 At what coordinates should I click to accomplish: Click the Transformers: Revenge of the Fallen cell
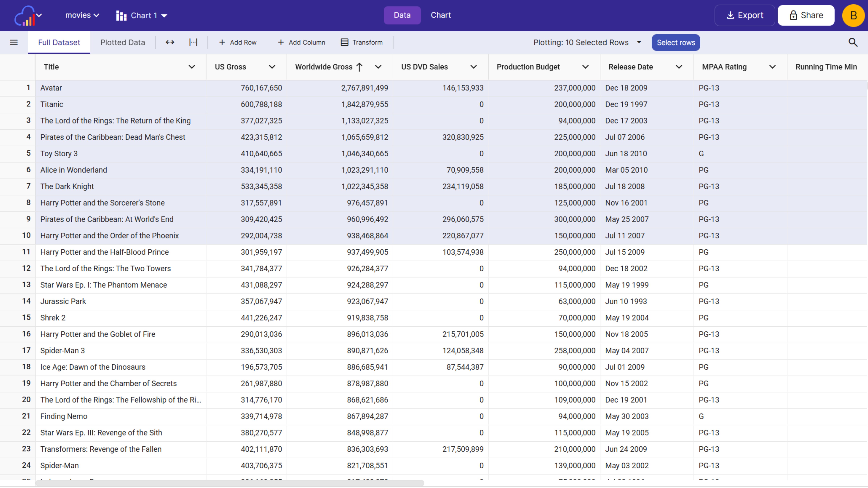(121, 449)
